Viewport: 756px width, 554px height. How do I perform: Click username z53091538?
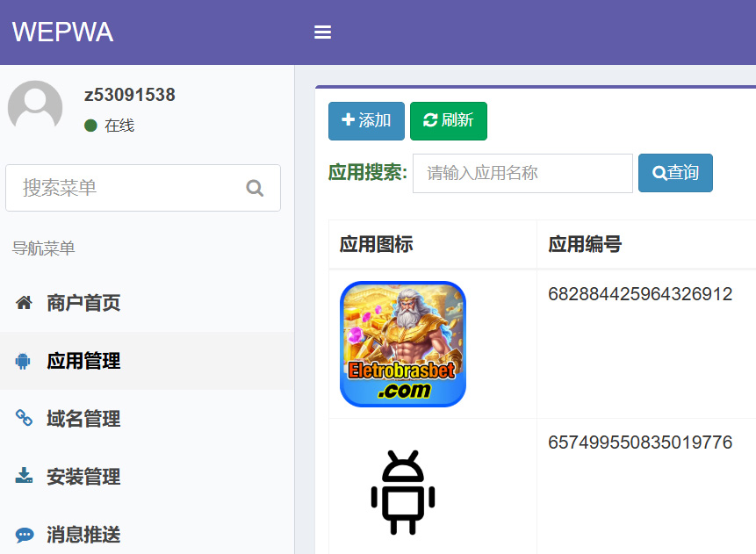click(x=130, y=95)
